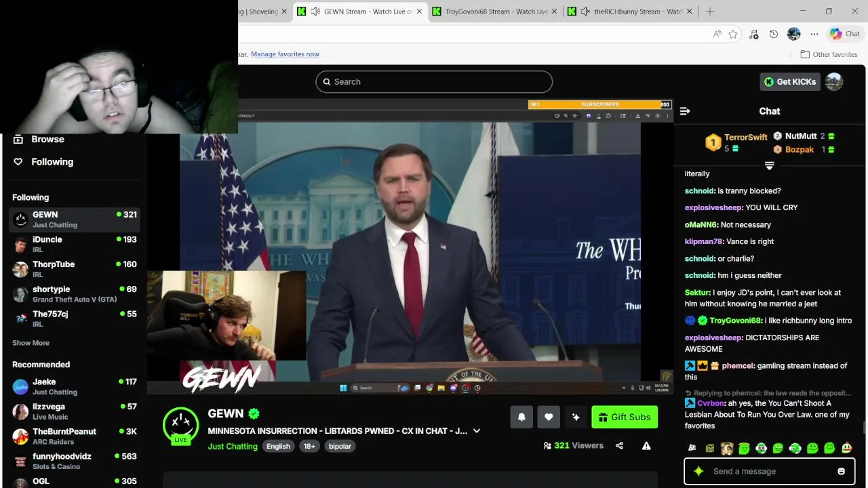Screen dimensions: 868x488
Task: Click TroyGovoni68 username in chat
Action: (736, 321)
